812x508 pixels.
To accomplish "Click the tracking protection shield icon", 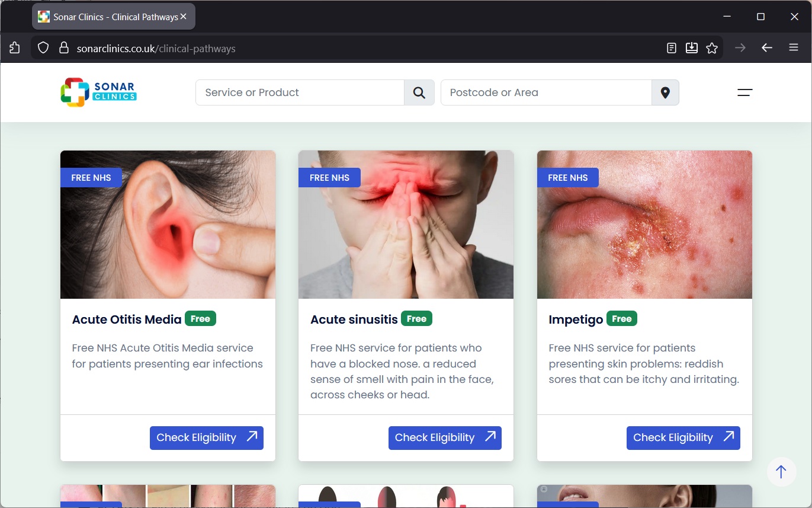I will [x=43, y=48].
